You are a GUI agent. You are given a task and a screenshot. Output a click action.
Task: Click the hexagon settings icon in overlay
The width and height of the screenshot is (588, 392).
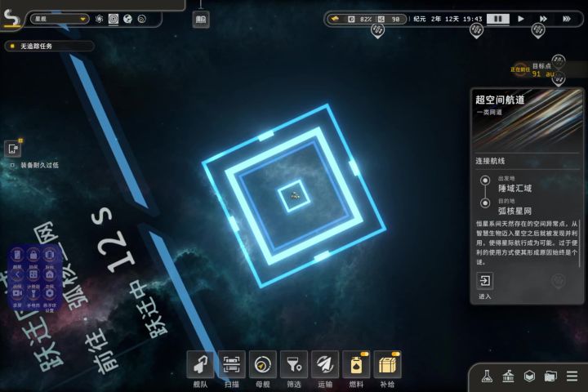pyautogui.click(x=49, y=293)
